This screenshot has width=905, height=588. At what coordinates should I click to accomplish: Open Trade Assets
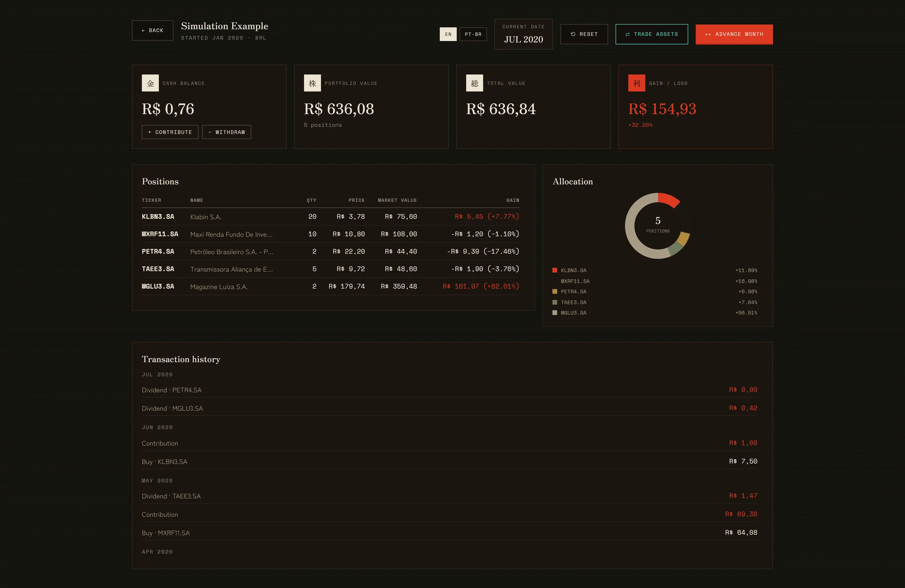(x=652, y=34)
